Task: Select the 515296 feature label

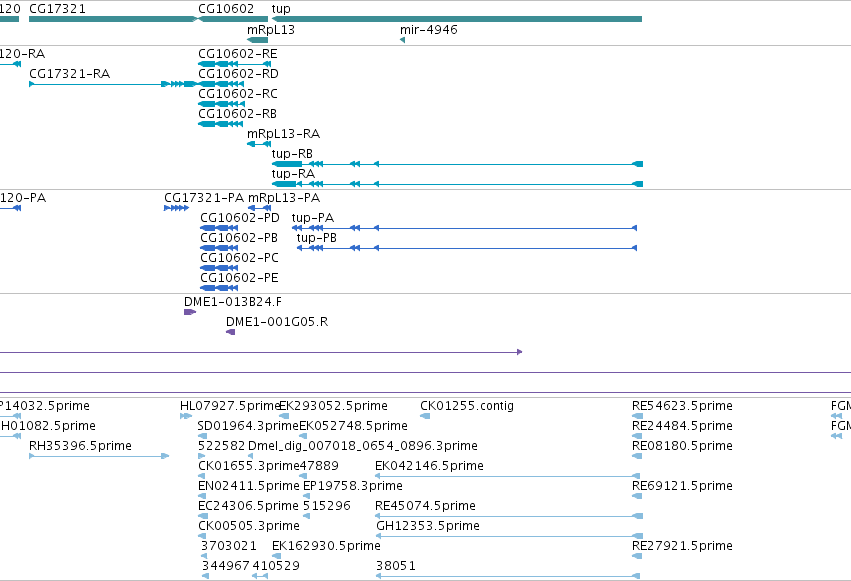Action: point(327,507)
